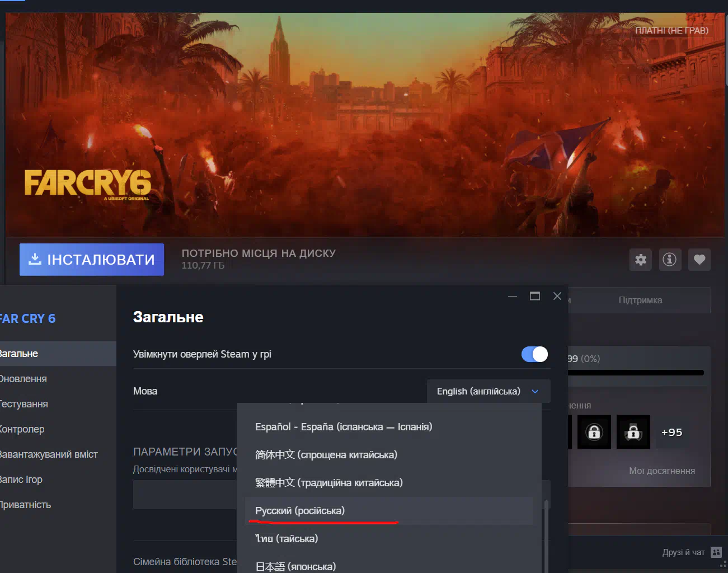The width and height of the screenshot is (728, 573).
Task: Open game info circle icon
Action: [x=670, y=260]
